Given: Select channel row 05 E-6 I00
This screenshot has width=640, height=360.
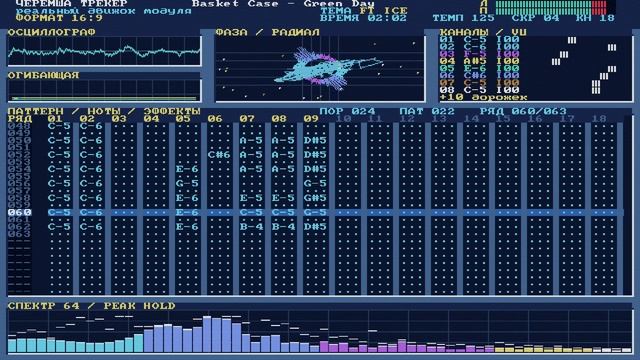Looking at the screenshot, I should click(x=479, y=69).
